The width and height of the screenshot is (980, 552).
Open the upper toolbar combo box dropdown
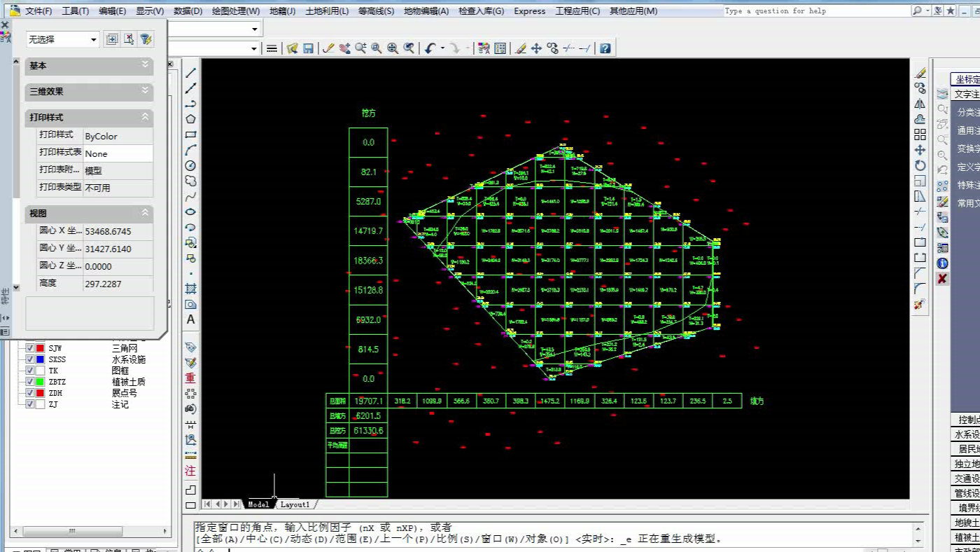255,29
